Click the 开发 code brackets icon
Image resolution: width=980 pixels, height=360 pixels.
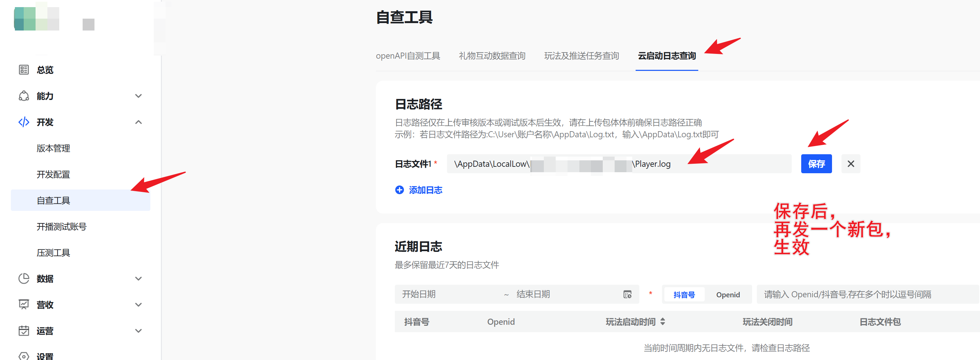[x=24, y=122]
